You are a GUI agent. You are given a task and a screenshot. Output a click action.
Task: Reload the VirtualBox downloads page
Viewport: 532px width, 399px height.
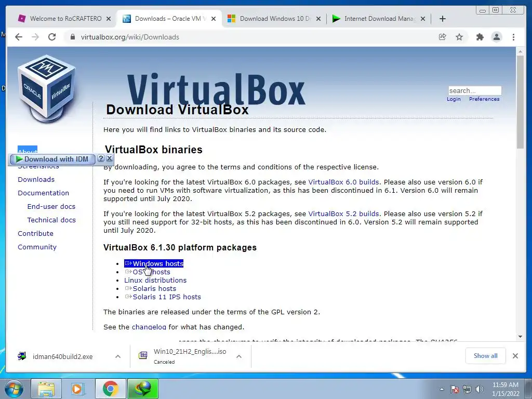tap(52, 37)
